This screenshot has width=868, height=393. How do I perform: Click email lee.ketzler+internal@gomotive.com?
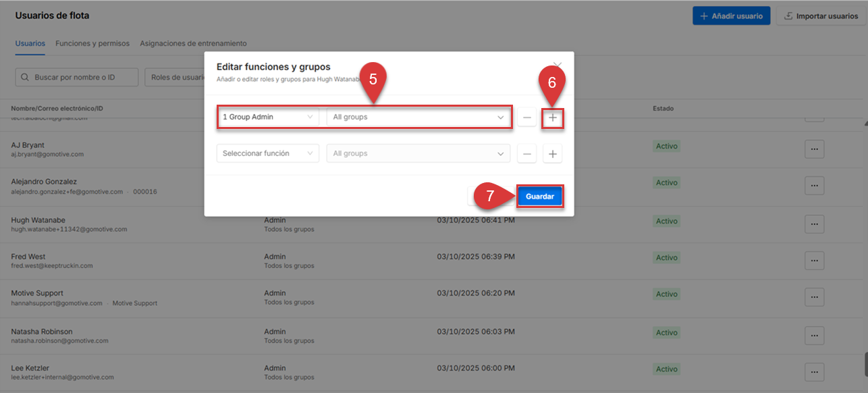[63, 377]
